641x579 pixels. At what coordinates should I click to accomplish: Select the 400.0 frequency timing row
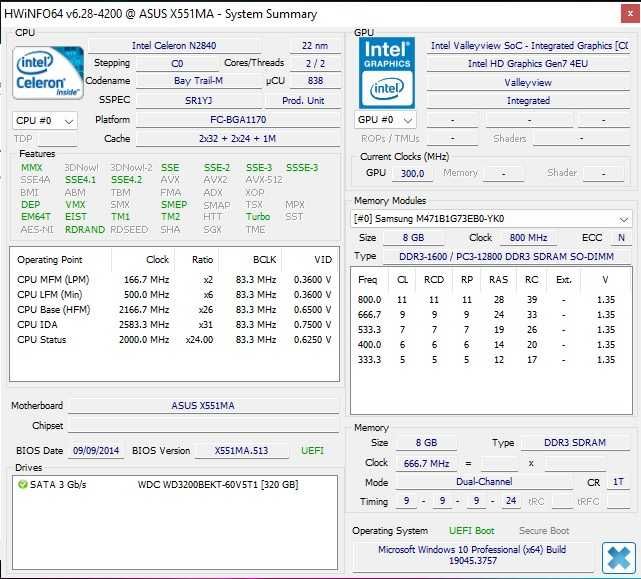(490, 345)
